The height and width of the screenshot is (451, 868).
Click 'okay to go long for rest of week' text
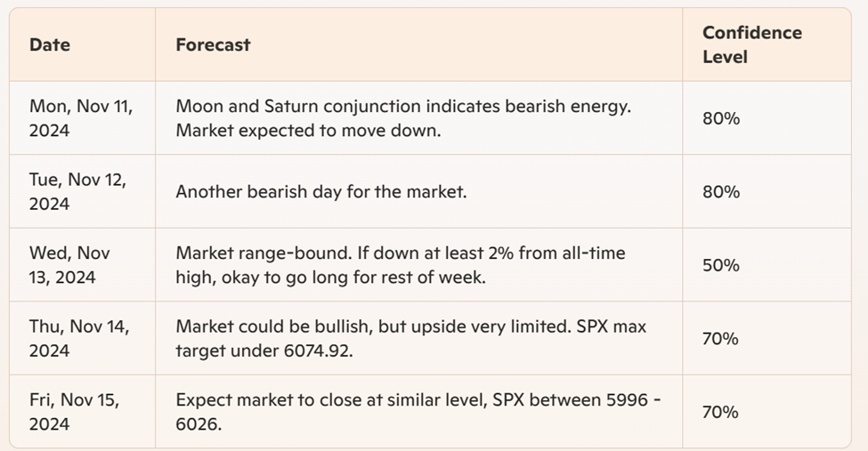[x=353, y=278]
